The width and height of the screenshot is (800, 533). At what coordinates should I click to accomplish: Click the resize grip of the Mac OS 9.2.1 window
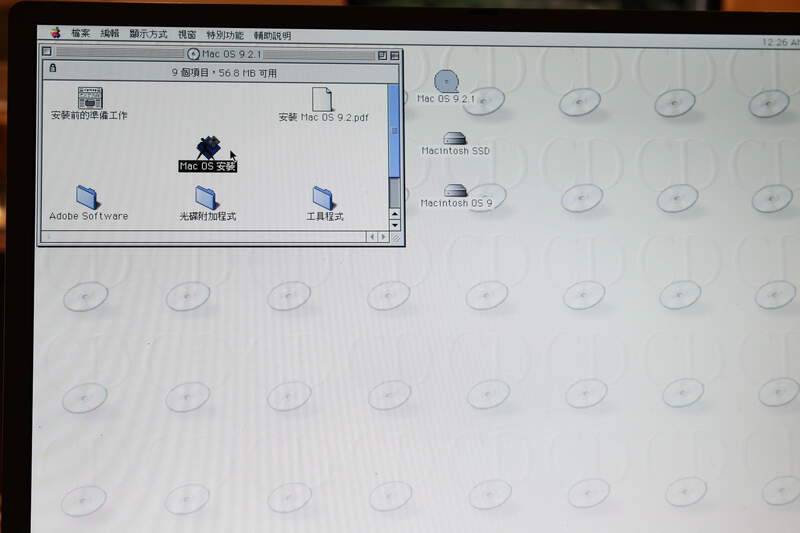click(x=395, y=237)
